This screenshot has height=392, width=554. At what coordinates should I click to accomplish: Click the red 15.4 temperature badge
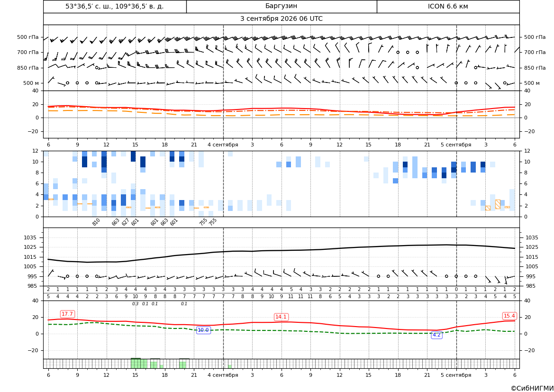(509, 316)
